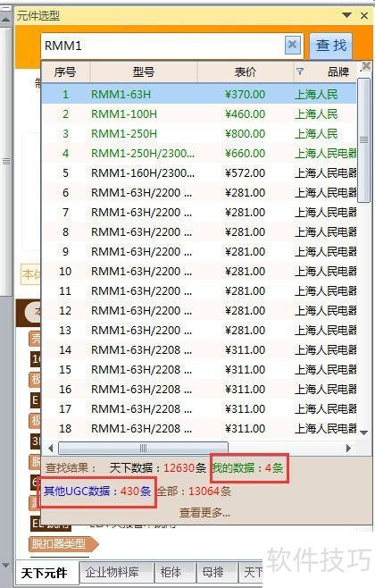
Task: Sort by 型号 column header
Action: pos(144,71)
